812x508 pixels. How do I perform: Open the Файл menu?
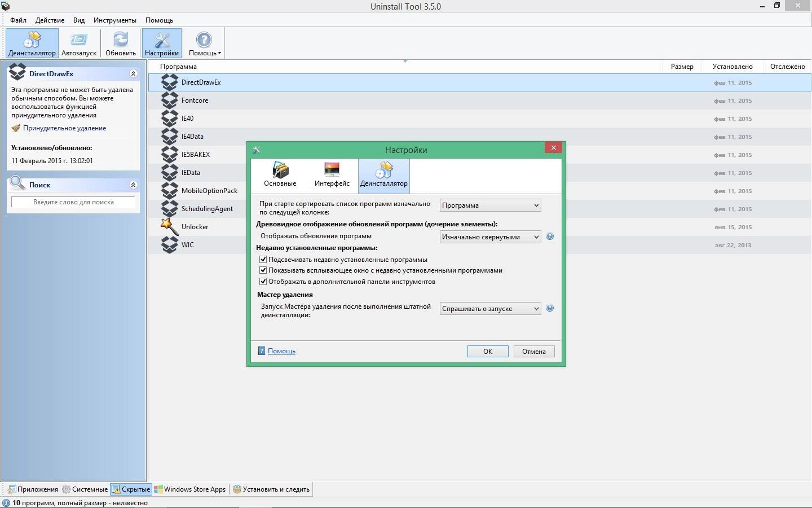[18, 20]
